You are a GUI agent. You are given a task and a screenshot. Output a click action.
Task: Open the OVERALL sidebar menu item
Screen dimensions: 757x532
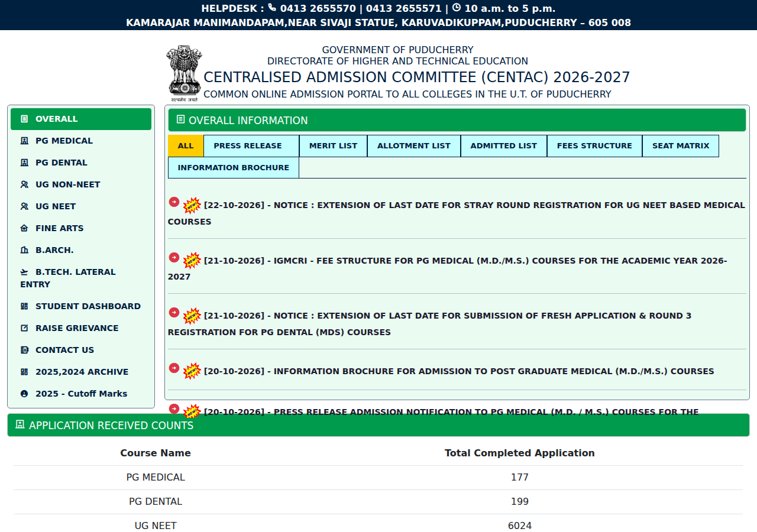click(81, 119)
